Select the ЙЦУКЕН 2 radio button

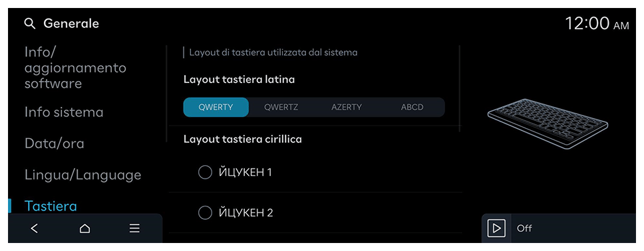[205, 212]
